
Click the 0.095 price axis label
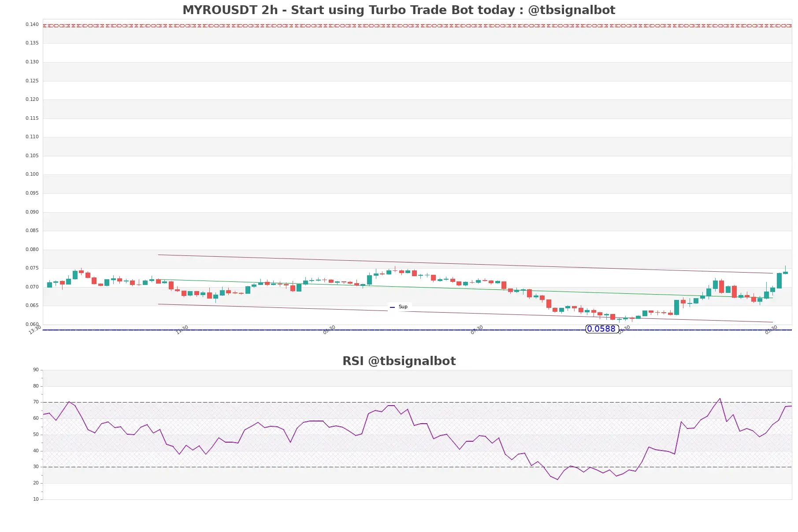point(32,193)
